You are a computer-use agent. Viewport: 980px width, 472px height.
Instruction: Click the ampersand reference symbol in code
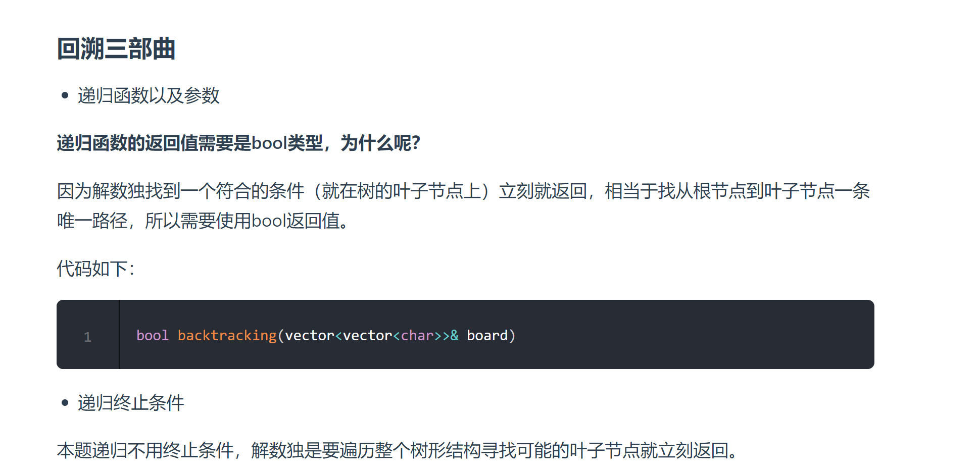[455, 336]
